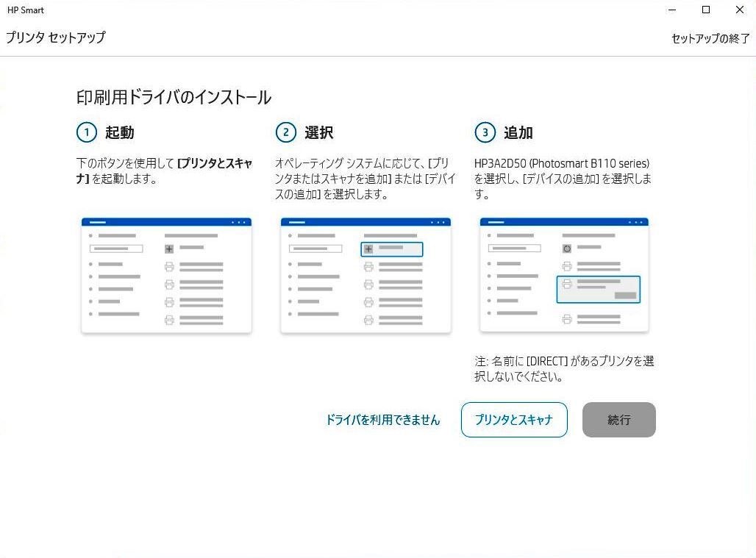756x558 pixels.
Task: Click the step 2 選択 heading
Action: (x=318, y=132)
